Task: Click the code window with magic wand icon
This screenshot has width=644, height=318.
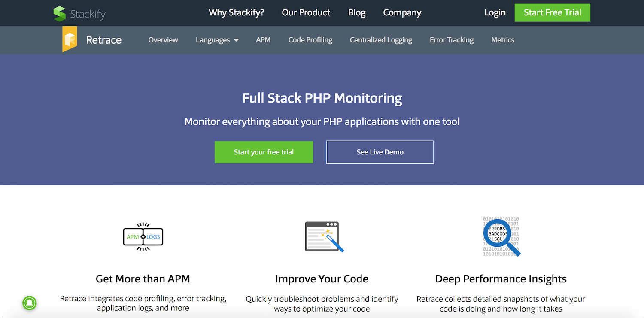Action: [x=325, y=236]
